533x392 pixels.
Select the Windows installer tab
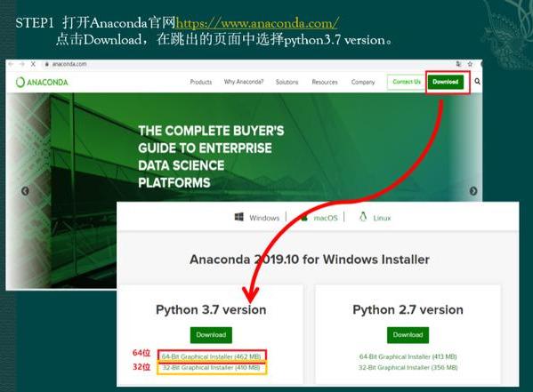click(x=257, y=218)
